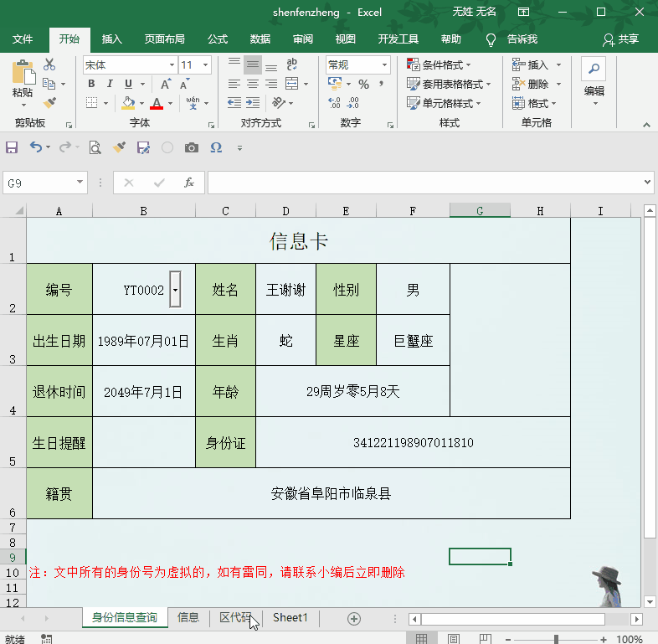Toggle Bold formatting
658x644 pixels.
pyautogui.click(x=91, y=84)
